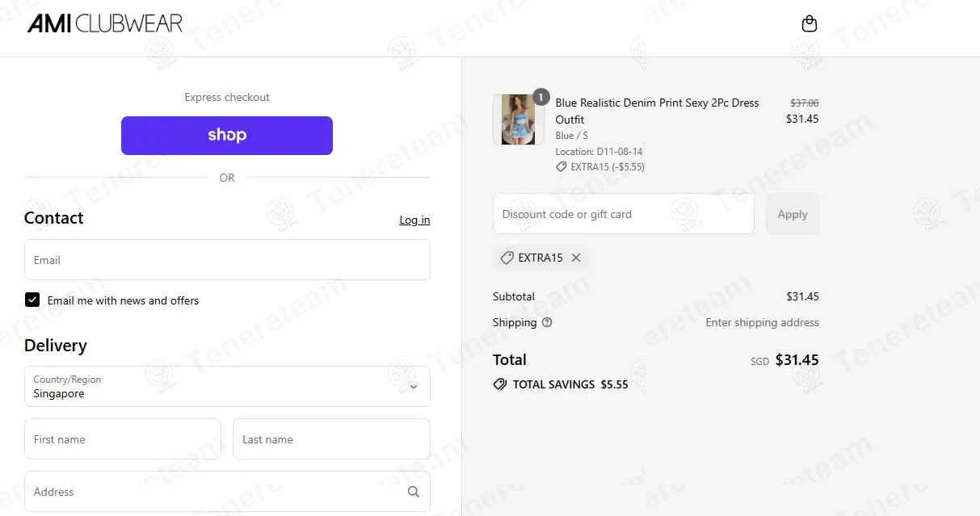This screenshot has height=516, width=980.
Task: Click the shipping help question mark icon
Action: tap(547, 322)
